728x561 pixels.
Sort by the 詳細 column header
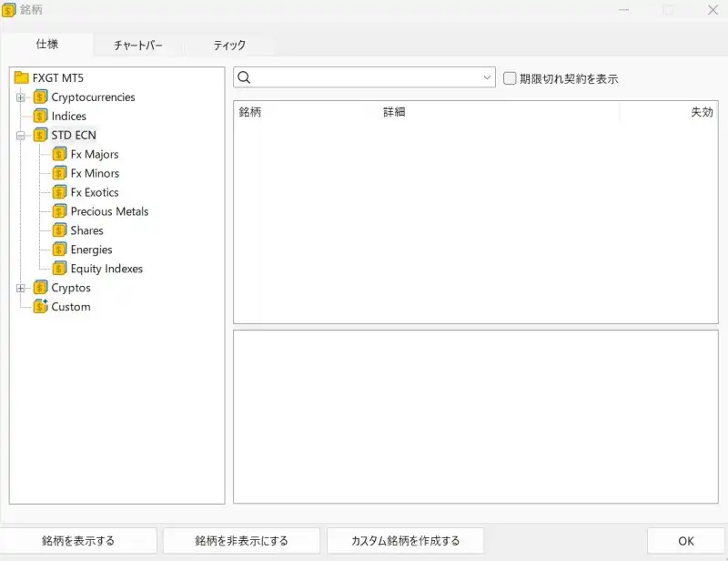pyautogui.click(x=394, y=112)
